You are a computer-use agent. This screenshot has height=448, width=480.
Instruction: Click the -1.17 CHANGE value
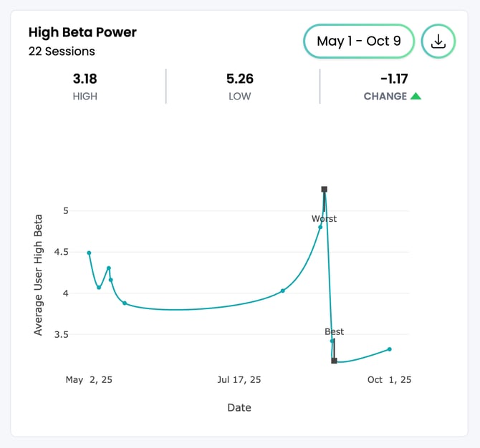coord(393,78)
